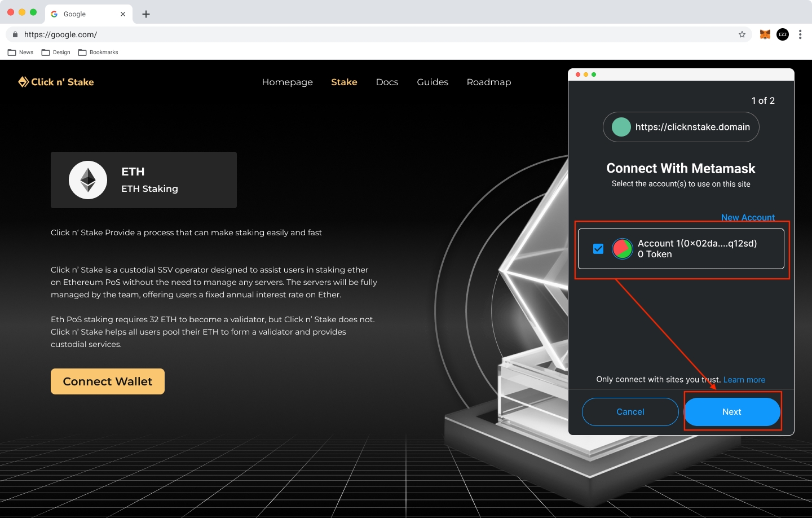Image resolution: width=812 pixels, height=518 pixels.
Task: Open a new browser tab
Action: click(x=146, y=14)
